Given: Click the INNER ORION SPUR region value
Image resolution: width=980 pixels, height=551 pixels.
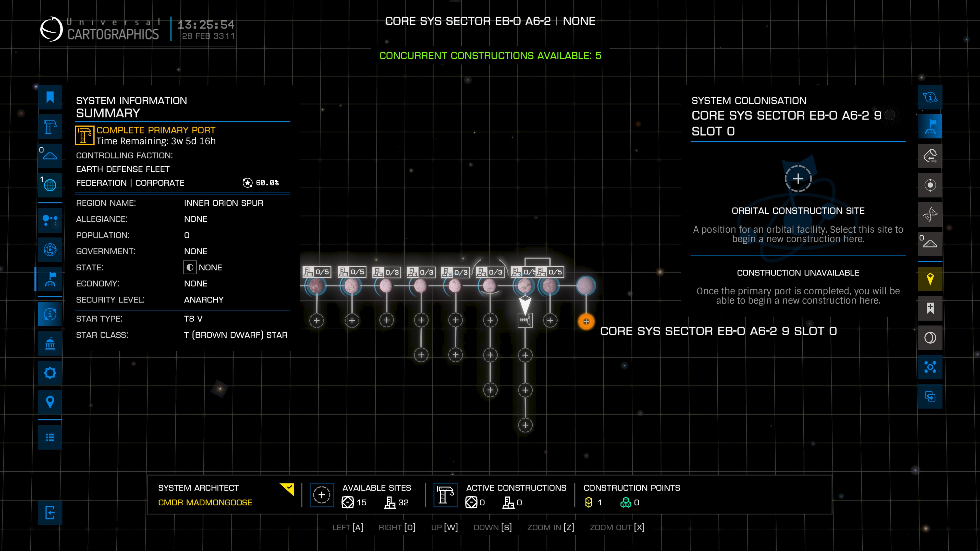Looking at the screenshot, I should pos(224,203).
